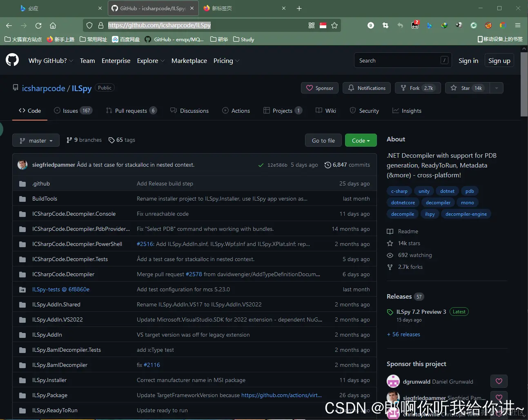Open the ILSpy.Installer folder
This screenshot has height=420, width=528.
pos(49,380)
